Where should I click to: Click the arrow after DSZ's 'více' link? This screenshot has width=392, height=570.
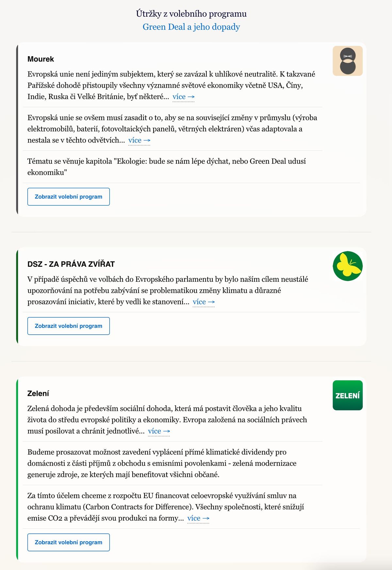pyautogui.click(x=212, y=302)
